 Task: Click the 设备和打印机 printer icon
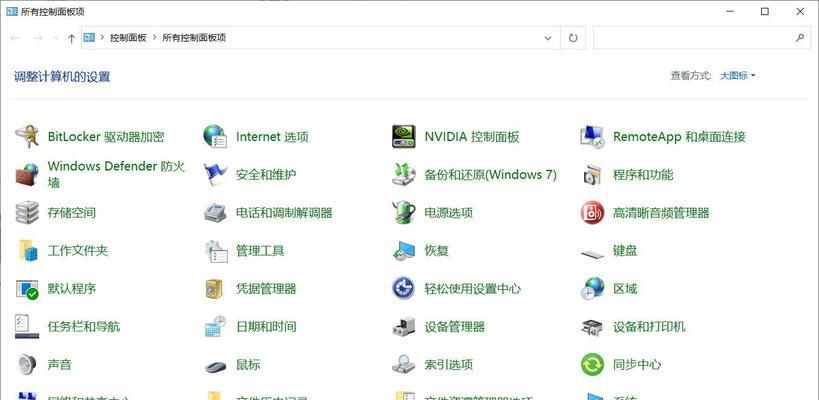[x=592, y=327]
